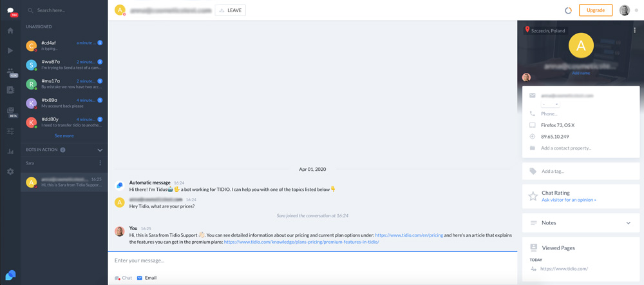The height and width of the screenshot is (285, 644).
Task: Switch reply channel to Chat
Action: click(x=123, y=278)
